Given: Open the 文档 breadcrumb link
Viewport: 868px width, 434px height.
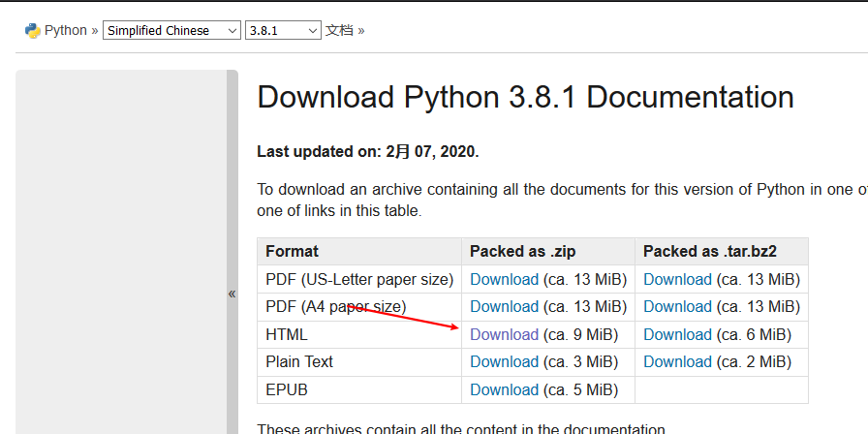Looking at the screenshot, I should coord(339,30).
